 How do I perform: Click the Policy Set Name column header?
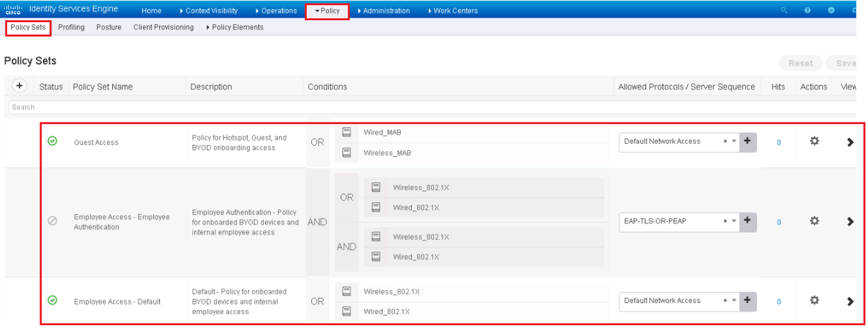point(103,87)
